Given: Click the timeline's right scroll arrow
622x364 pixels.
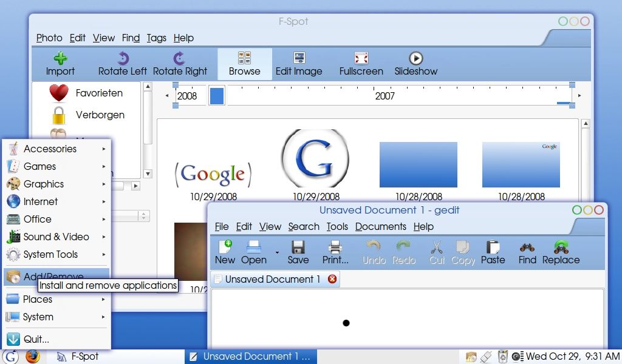Looking at the screenshot, I should click(x=579, y=95).
